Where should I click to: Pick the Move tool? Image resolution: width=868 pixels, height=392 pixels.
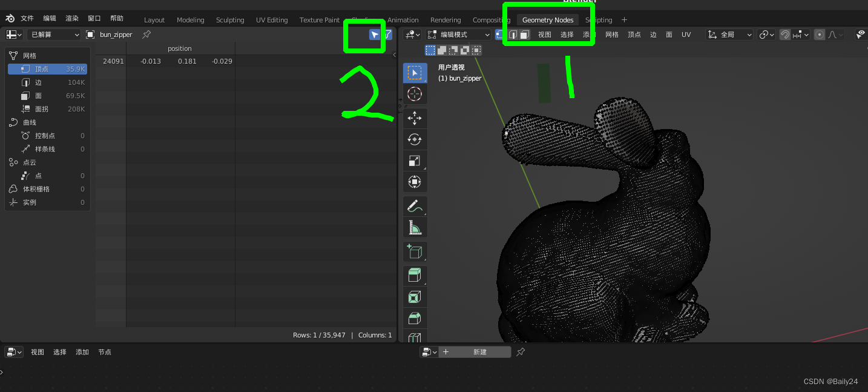point(415,118)
